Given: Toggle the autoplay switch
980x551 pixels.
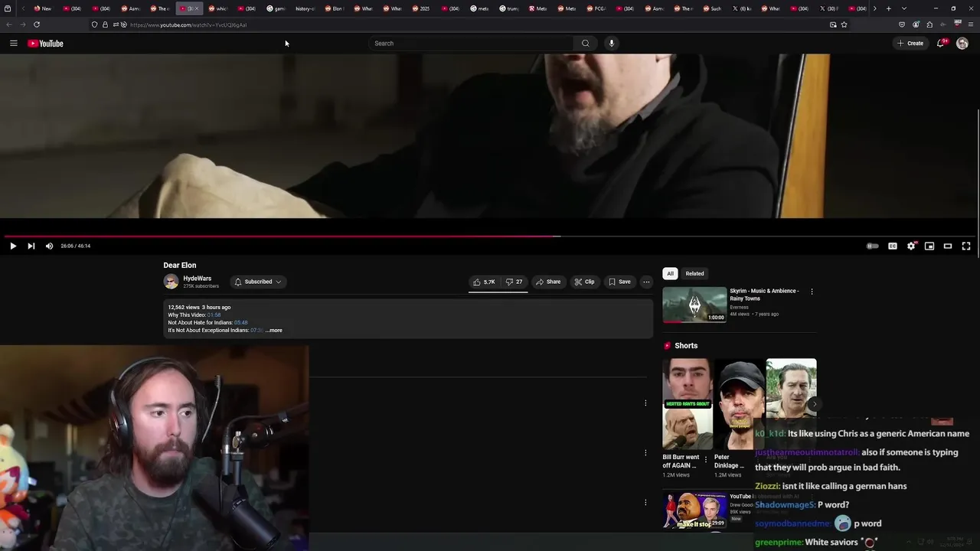Looking at the screenshot, I should (872, 246).
